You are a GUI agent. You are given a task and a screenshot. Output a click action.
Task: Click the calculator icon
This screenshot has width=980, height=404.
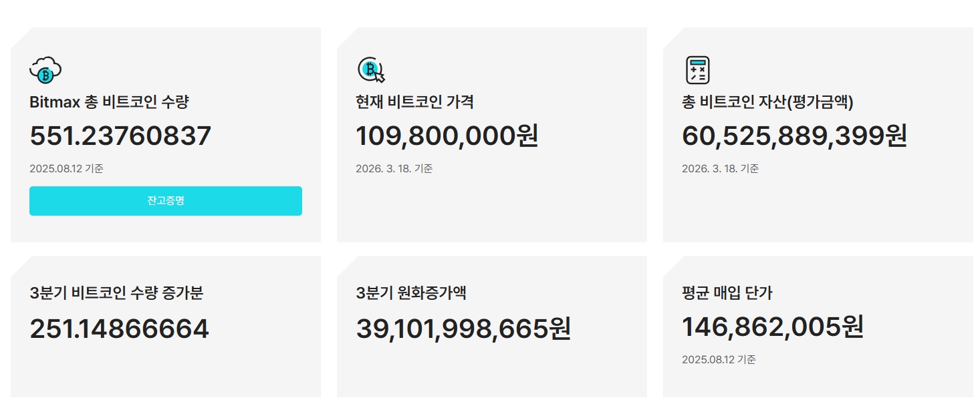[x=698, y=70]
